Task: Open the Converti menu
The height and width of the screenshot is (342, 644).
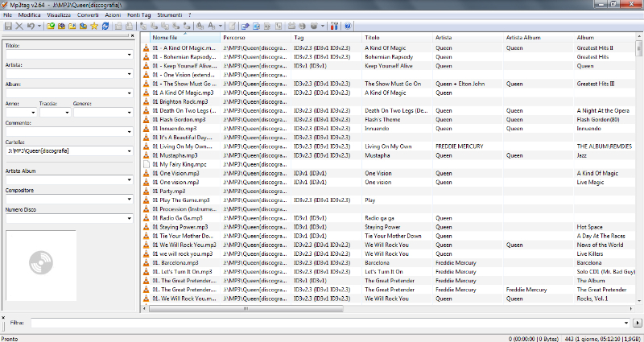Action: tap(89, 15)
